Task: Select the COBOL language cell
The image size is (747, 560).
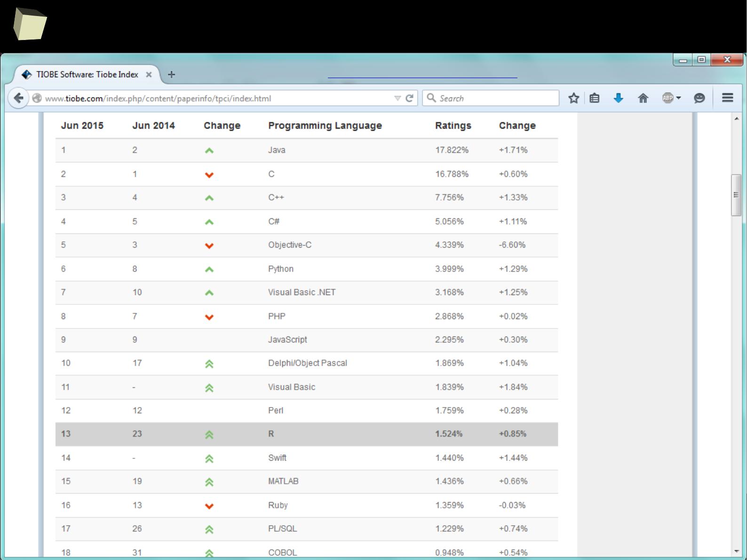Action: pyautogui.click(x=283, y=552)
